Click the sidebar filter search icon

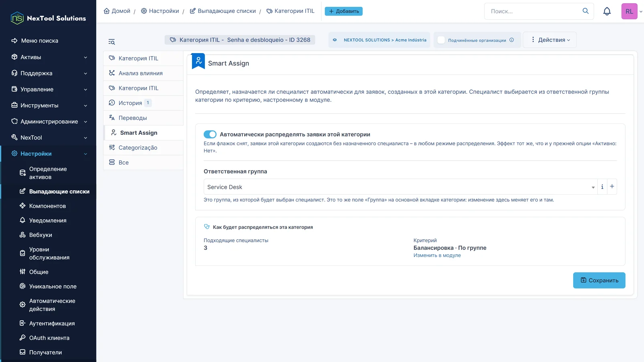point(111,42)
